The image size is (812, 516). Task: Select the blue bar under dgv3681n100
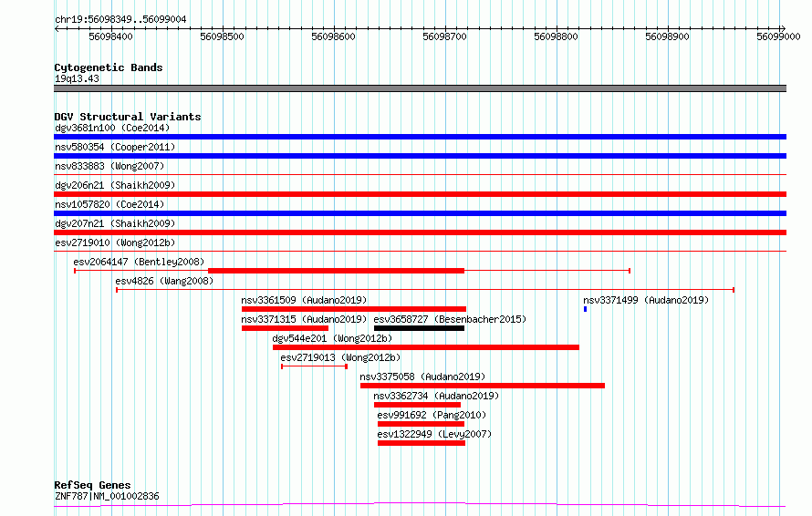(x=420, y=137)
